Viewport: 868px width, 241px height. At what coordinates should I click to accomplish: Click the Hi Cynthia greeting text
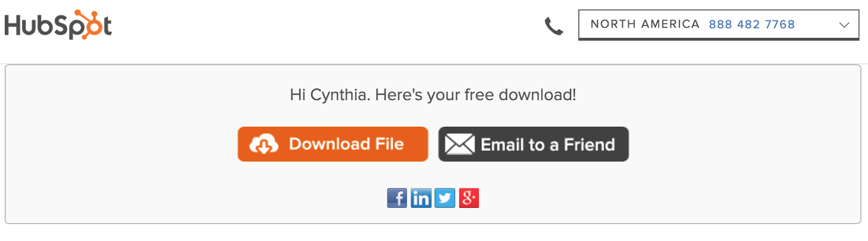(433, 95)
